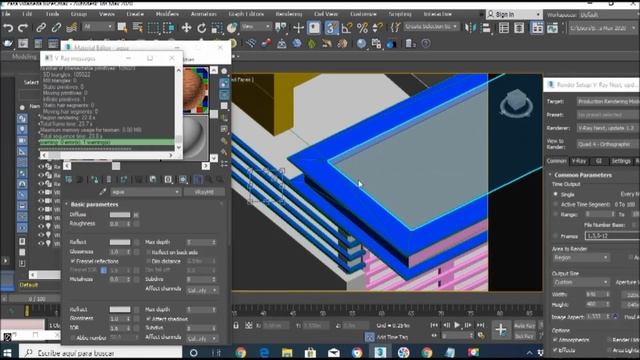Viewport: 640px width, 360px height.
Task: Choose Rectangular Selection Region icon
Action: (153, 28)
